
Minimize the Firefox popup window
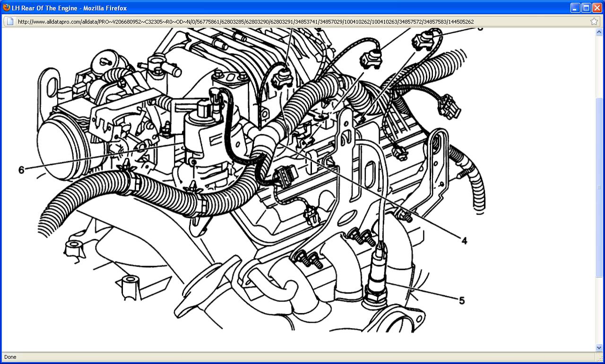tap(575, 8)
